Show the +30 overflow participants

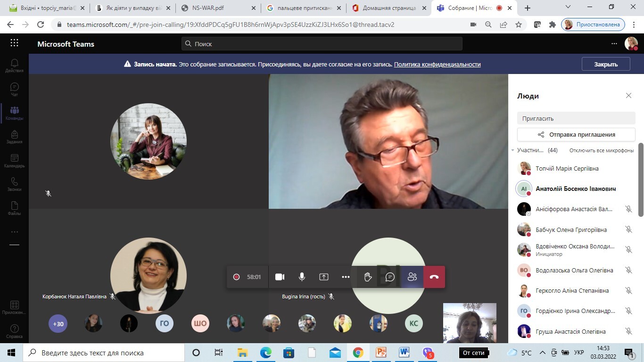pyautogui.click(x=58, y=324)
